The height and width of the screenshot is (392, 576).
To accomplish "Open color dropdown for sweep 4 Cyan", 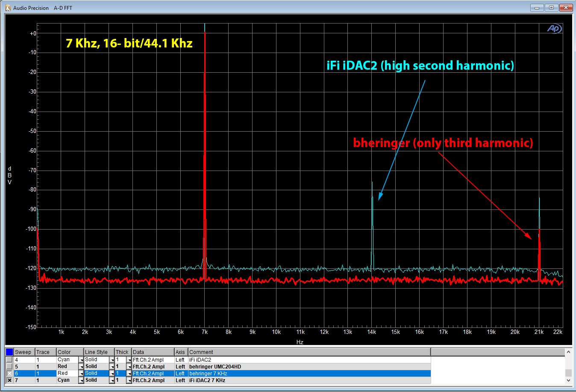I will point(81,360).
